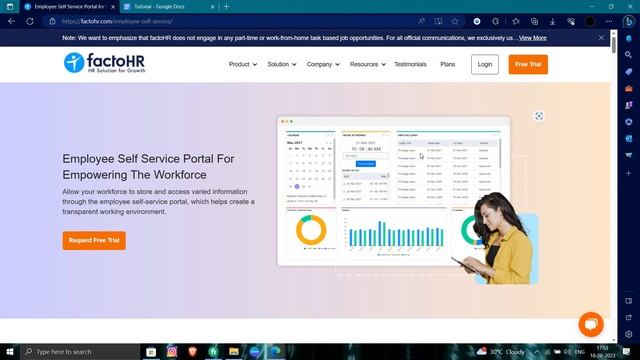Click the page vertical scrollbar thumb
640x360 pixels.
tap(613, 44)
